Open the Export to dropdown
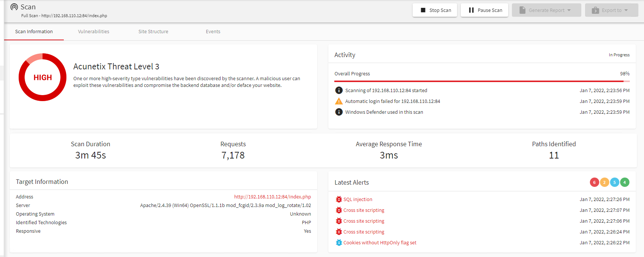The image size is (644, 257). 612,10
